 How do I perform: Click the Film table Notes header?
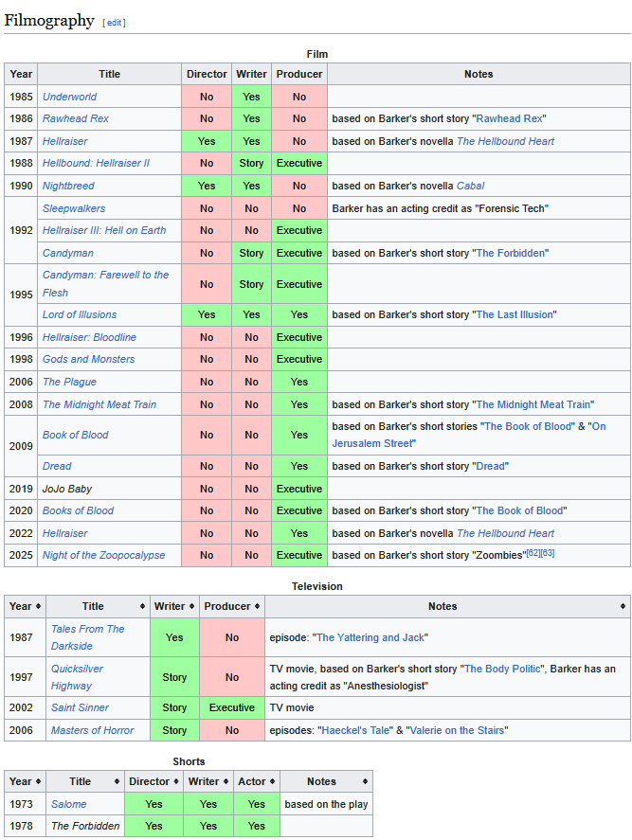coord(479,75)
